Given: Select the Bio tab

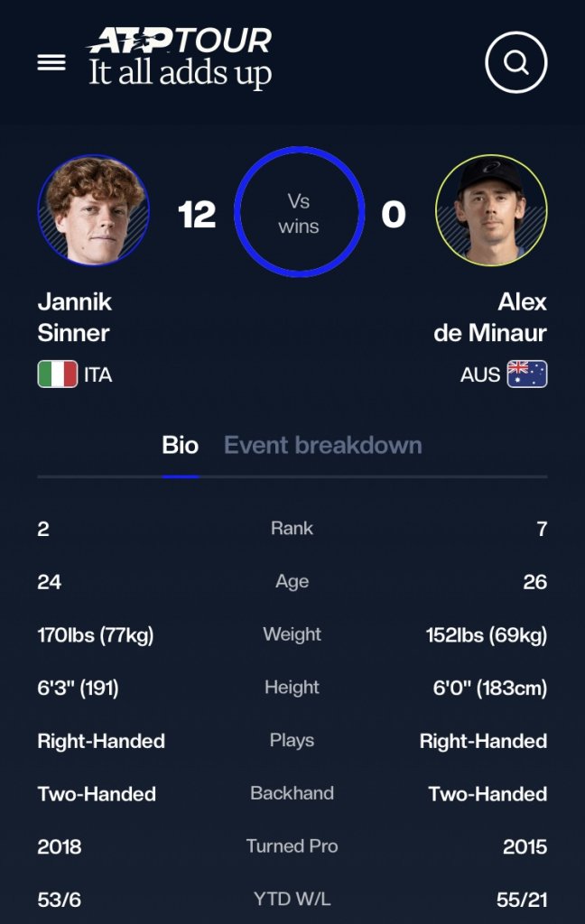Looking at the screenshot, I should (x=181, y=445).
